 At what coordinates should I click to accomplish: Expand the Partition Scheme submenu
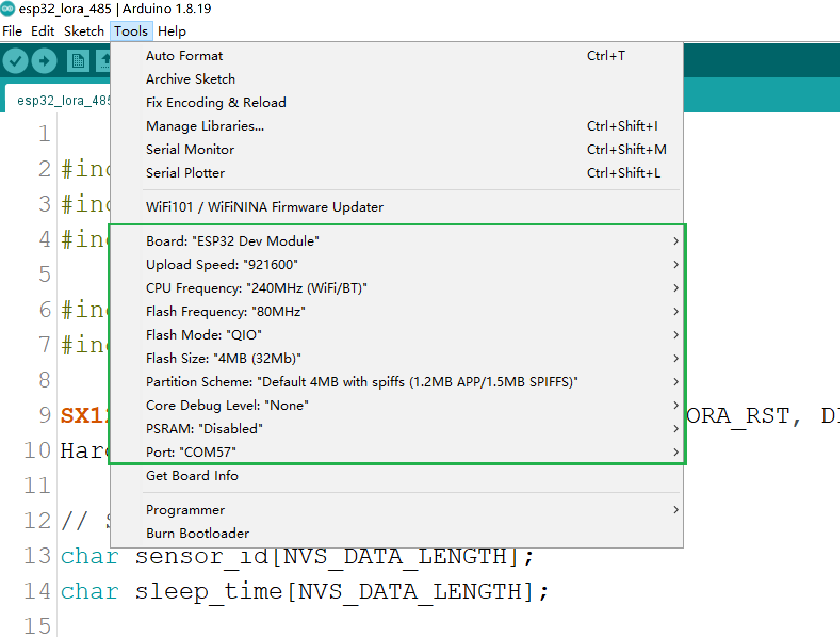(x=397, y=382)
